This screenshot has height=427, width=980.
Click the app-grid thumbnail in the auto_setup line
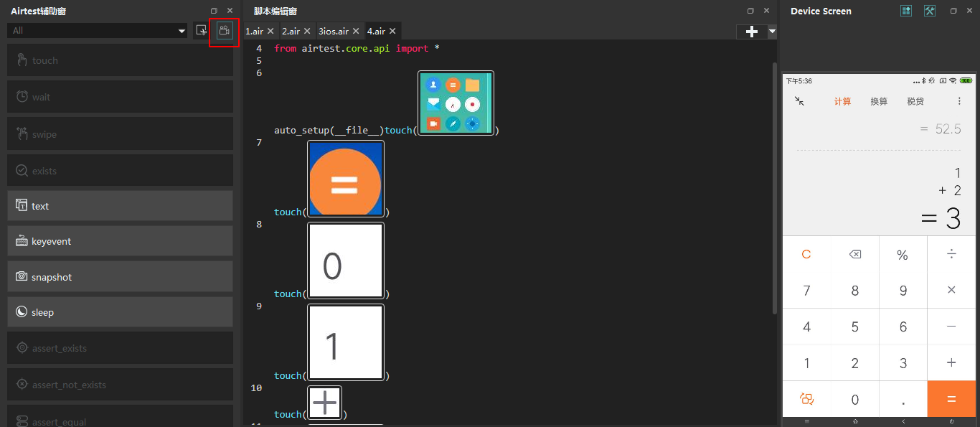[x=456, y=103]
